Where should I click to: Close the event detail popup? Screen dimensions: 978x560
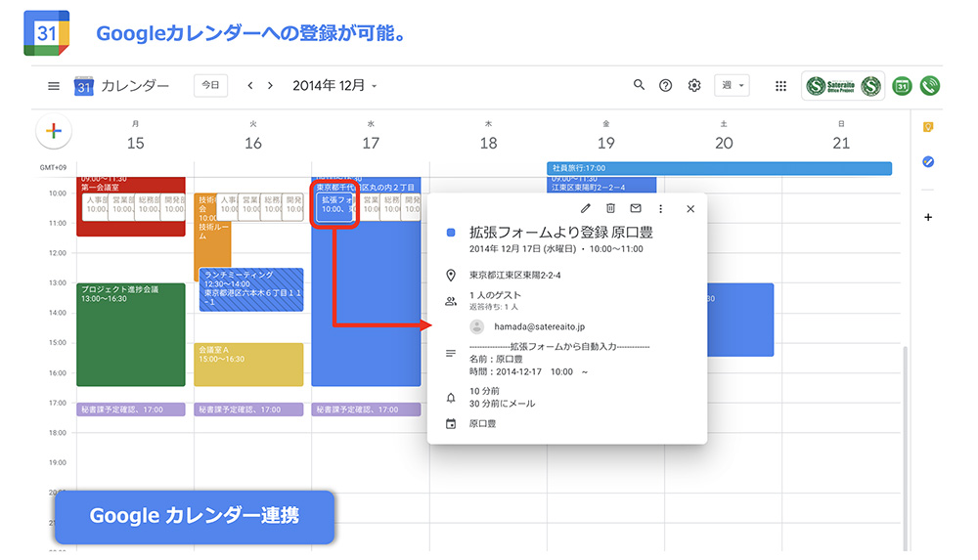coord(690,209)
